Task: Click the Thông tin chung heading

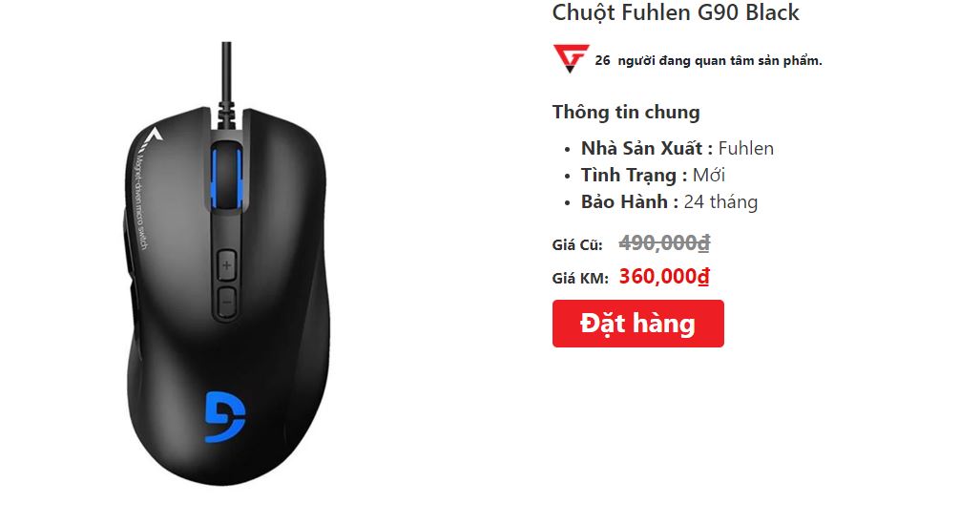Action: point(626,113)
